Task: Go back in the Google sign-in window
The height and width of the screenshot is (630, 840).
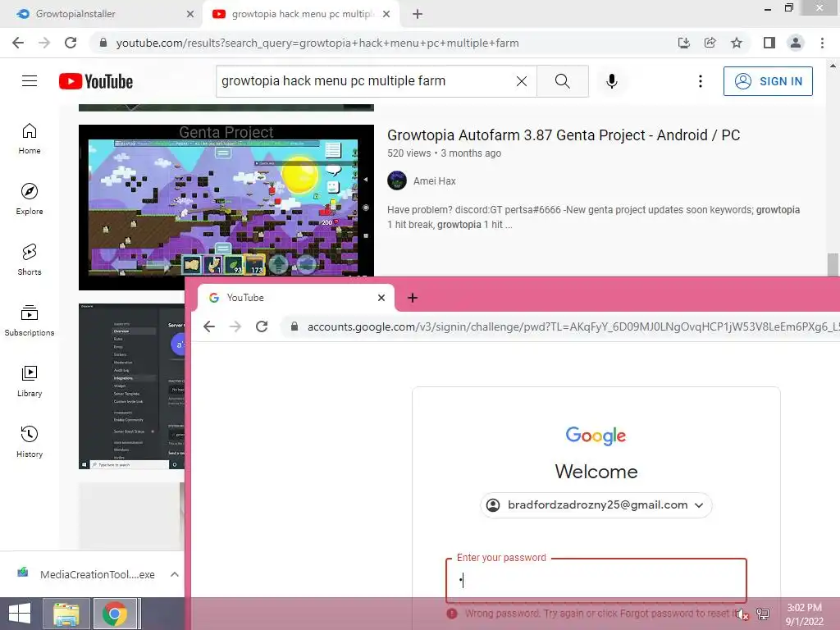Action: [x=209, y=326]
